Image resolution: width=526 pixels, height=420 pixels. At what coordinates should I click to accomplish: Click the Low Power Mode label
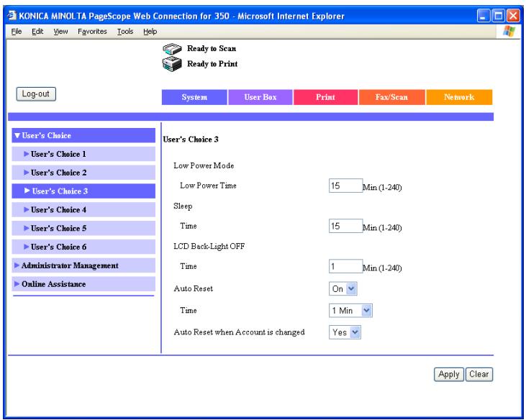204,165
